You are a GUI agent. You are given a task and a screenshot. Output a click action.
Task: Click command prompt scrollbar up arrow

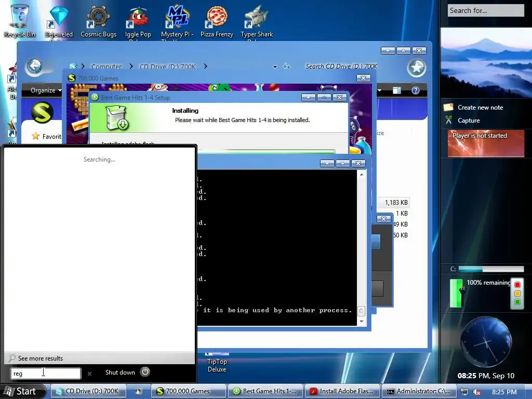pyautogui.click(x=362, y=175)
